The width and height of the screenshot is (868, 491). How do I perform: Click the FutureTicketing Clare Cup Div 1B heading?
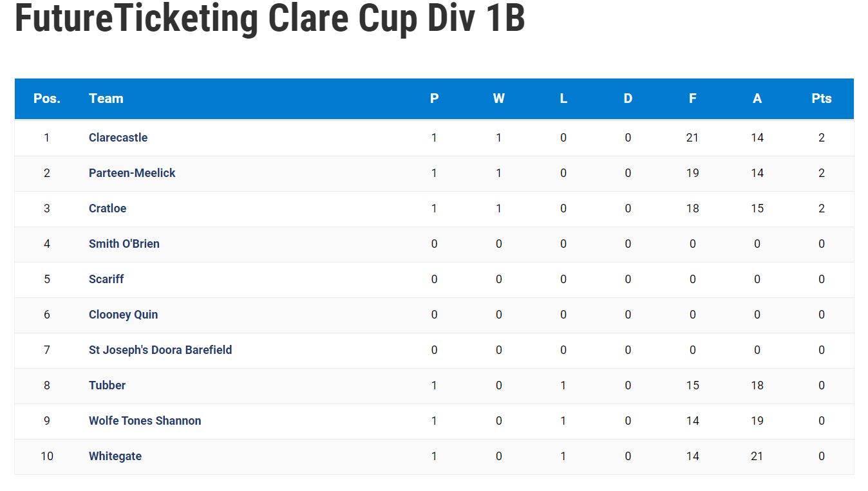tap(270, 17)
